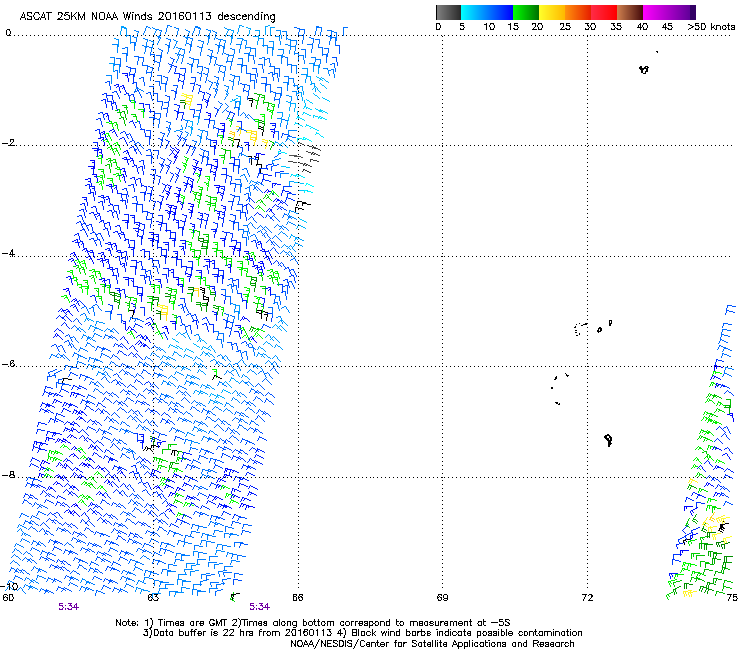Click the '45' label under the color bar
Screen dimensions: 740x650
(667, 27)
